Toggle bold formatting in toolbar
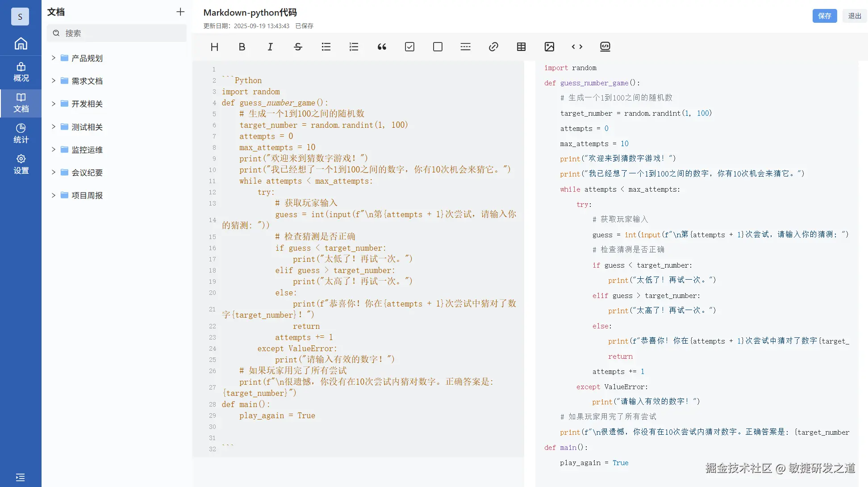Screen dimensions: 868x487 (x=242, y=47)
